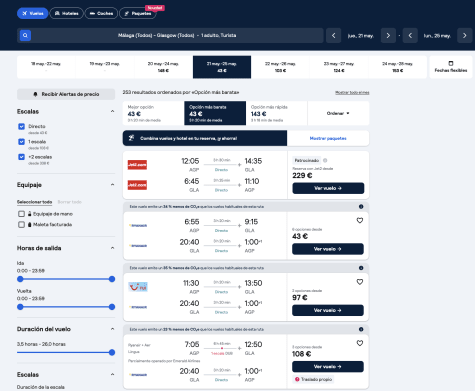
Task: Click the link right of the results count
Action: tap(352, 93)
